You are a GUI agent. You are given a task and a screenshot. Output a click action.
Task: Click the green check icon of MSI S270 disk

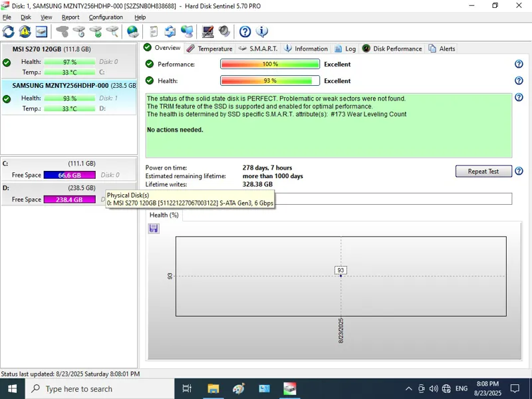tap(7, 63)
